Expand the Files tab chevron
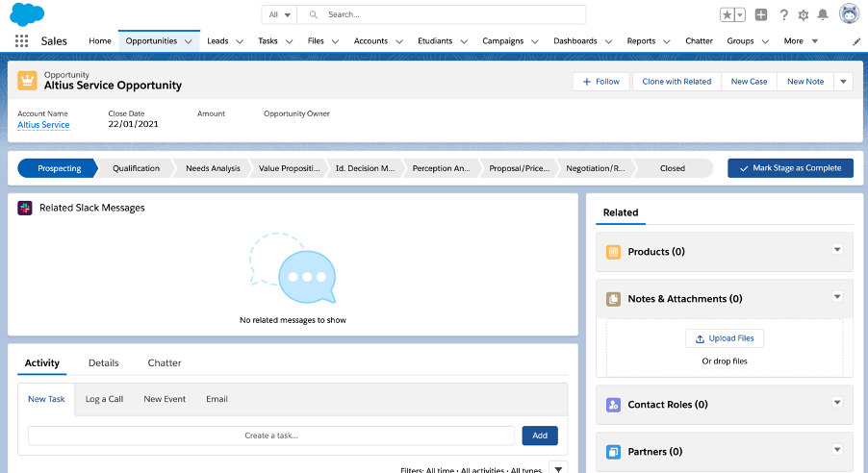 (x=335, y=41)
